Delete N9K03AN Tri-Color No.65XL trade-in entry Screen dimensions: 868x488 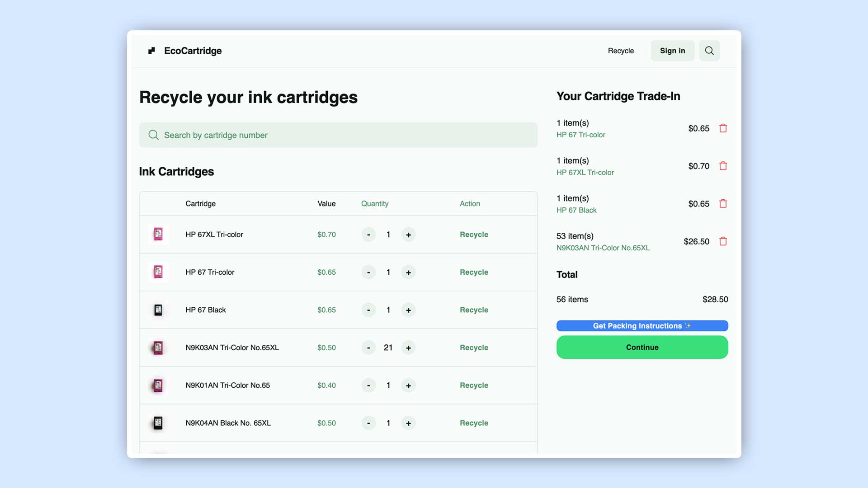click(x=723, y=241)
